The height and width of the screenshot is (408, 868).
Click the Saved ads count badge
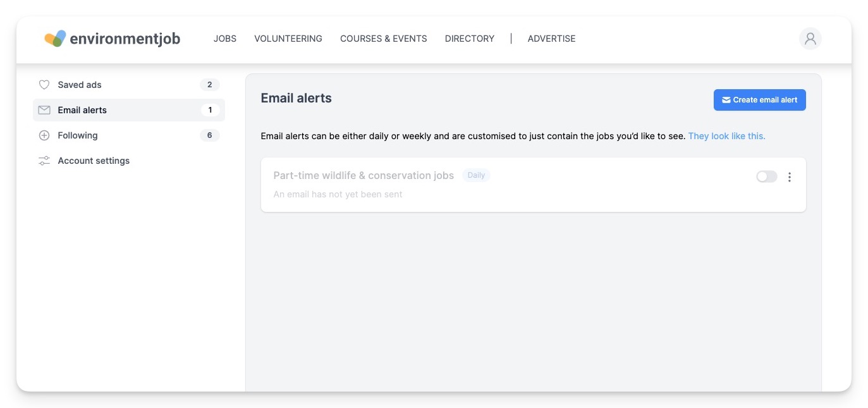point(210,85)
